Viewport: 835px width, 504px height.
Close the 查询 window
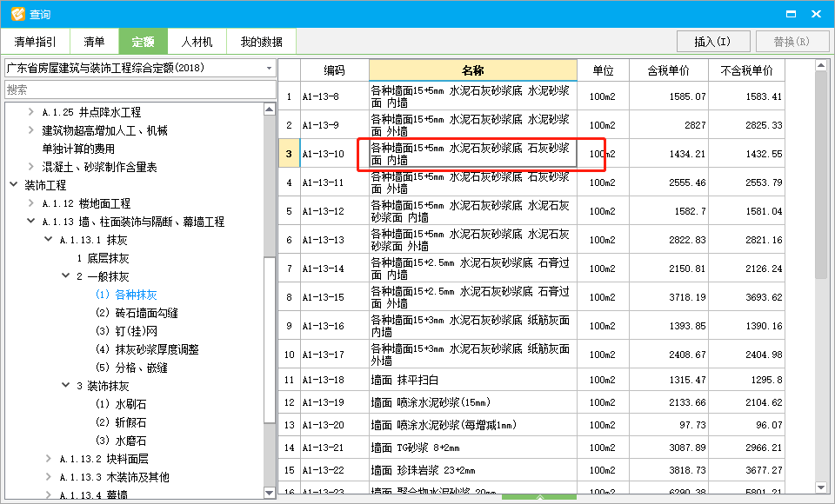816,14
